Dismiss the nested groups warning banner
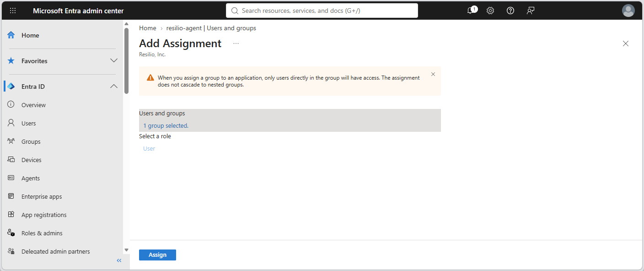The height and width of the screenshot is (271, 644). [433, 74]
